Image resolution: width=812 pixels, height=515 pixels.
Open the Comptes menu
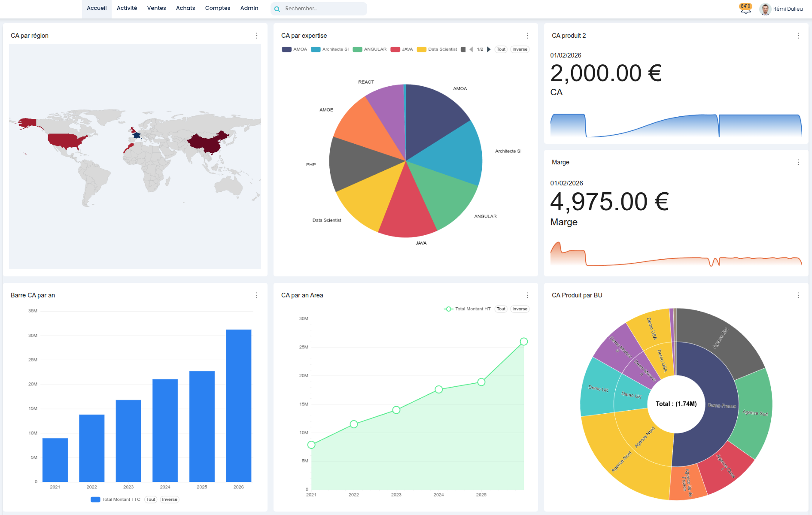point(217,8)
